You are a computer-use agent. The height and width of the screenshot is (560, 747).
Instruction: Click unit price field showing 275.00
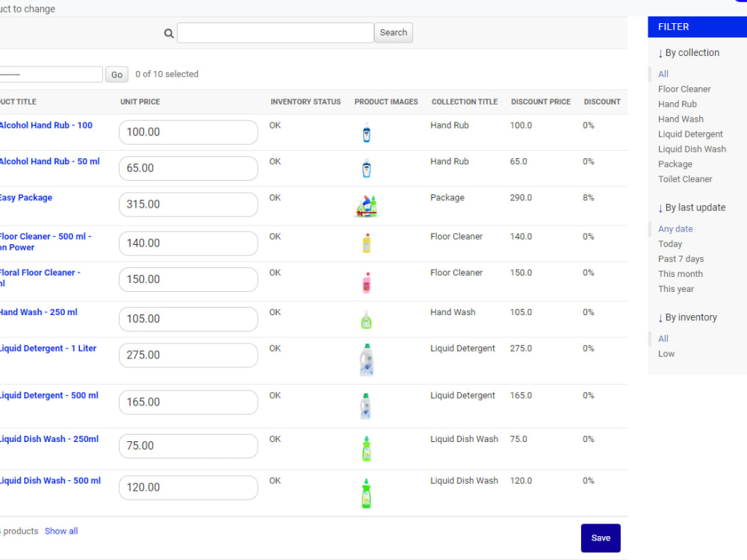(188, 355)
